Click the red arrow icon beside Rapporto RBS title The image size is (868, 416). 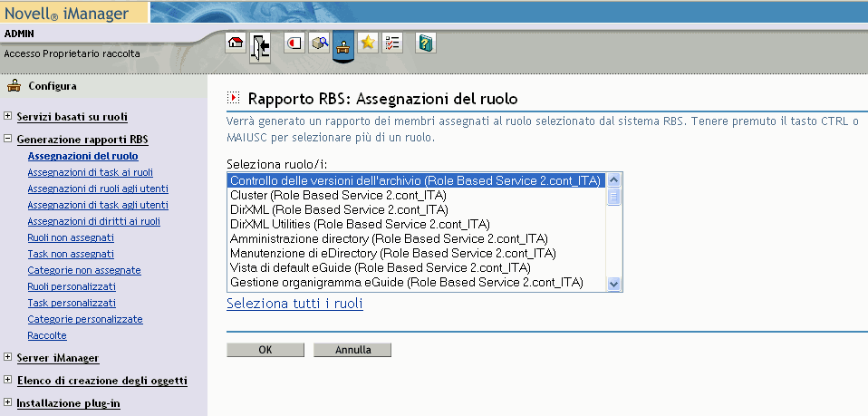click(x=234, y=98)
